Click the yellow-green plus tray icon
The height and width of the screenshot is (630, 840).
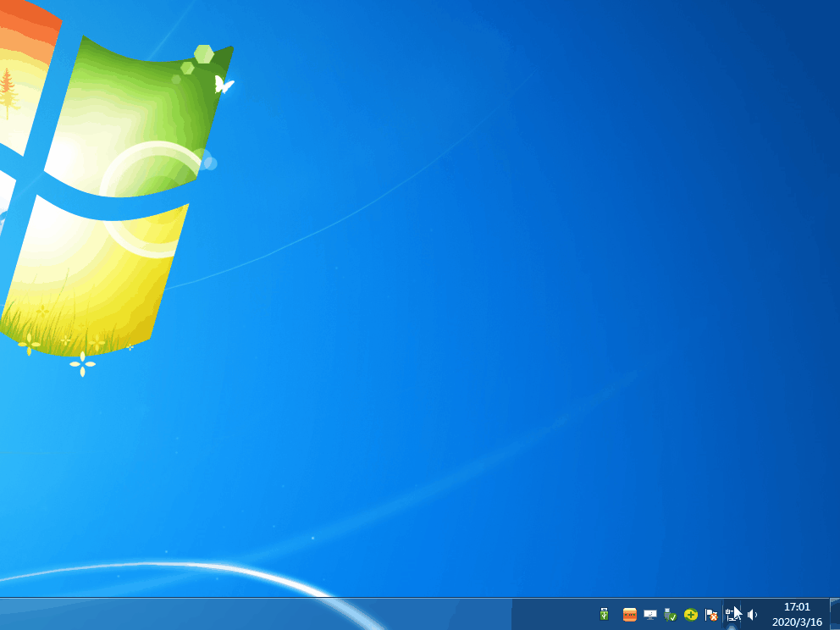691,615
